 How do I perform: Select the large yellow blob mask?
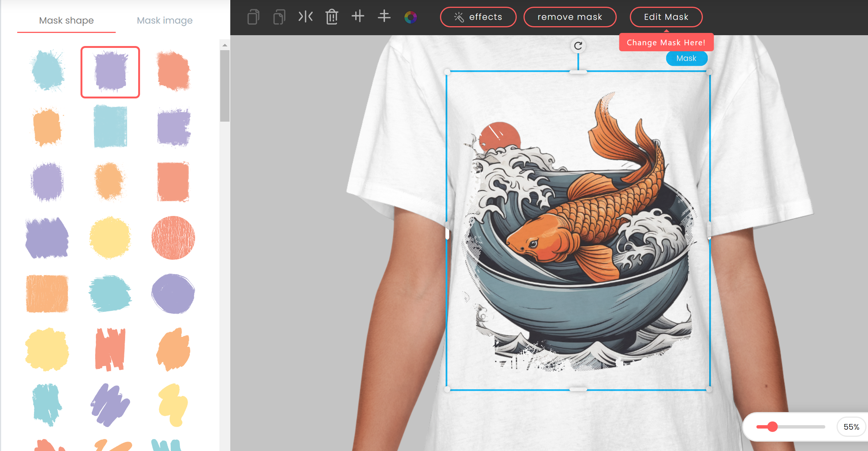coord(47,350)
